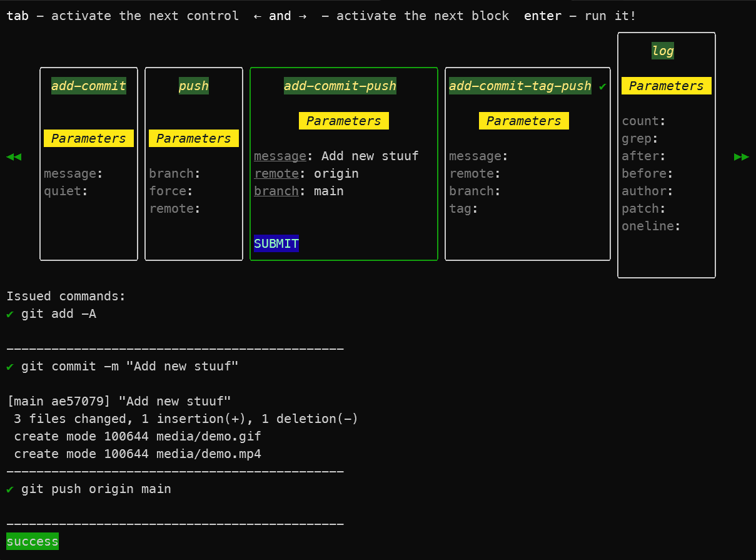Click the green success status label

pyautogui.click(x=33, y=541)
